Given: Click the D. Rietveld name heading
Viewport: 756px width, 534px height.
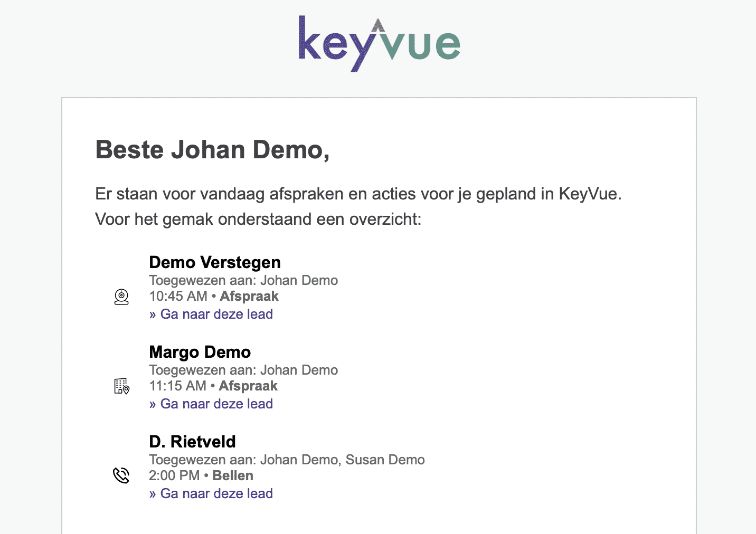Looking at the screenshot, I should pos(192,442).
